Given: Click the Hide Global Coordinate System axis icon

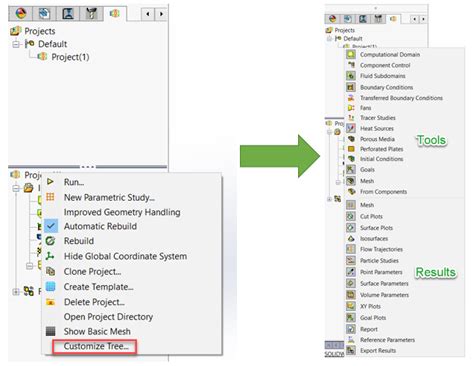Looking at the screenshot, I should tap(50, 256).
